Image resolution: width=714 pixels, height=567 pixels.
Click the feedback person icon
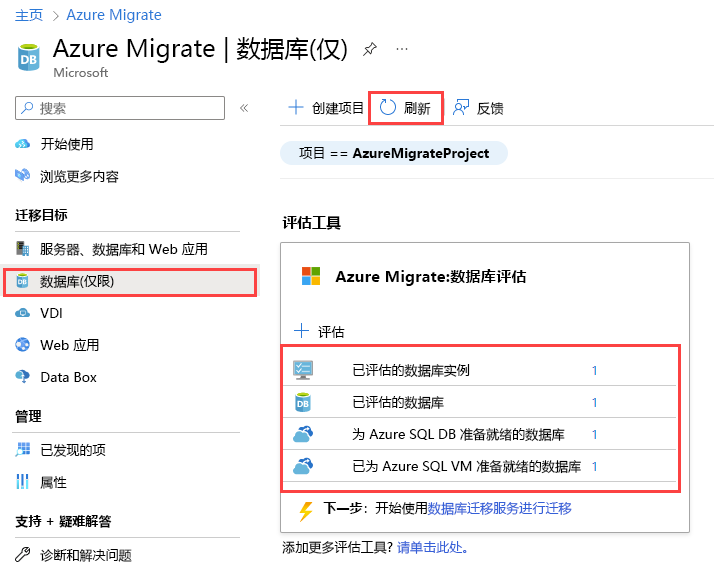click(461, 107)
